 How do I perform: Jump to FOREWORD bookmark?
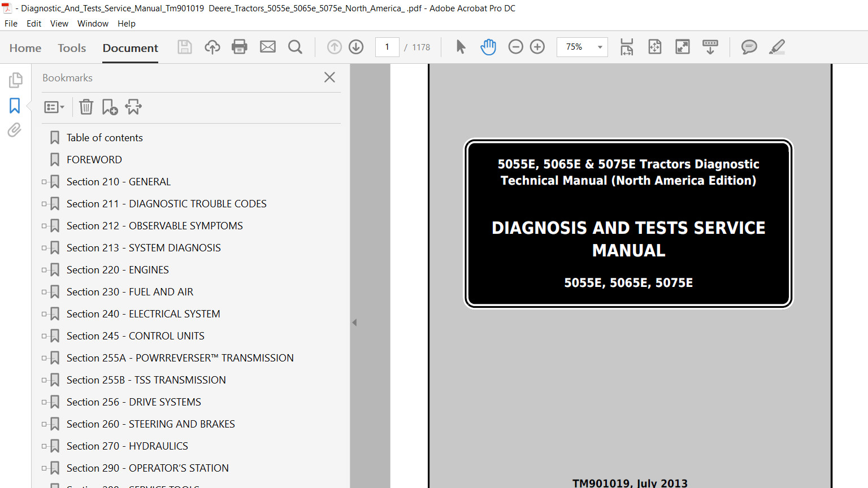pyautogui.click(x=94, y=160)
